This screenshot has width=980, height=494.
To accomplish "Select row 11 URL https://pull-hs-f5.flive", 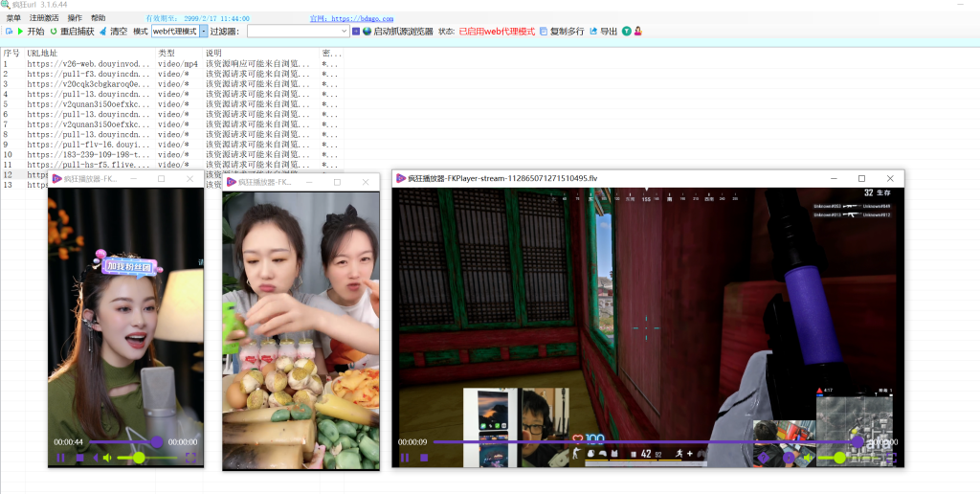I will [89, 165].
